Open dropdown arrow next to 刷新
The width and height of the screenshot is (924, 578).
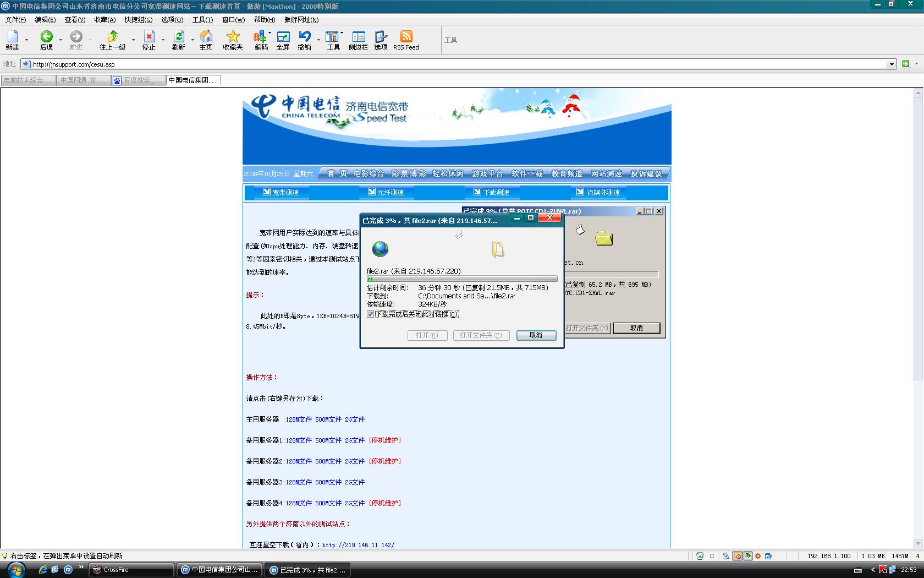pos(193,40)
